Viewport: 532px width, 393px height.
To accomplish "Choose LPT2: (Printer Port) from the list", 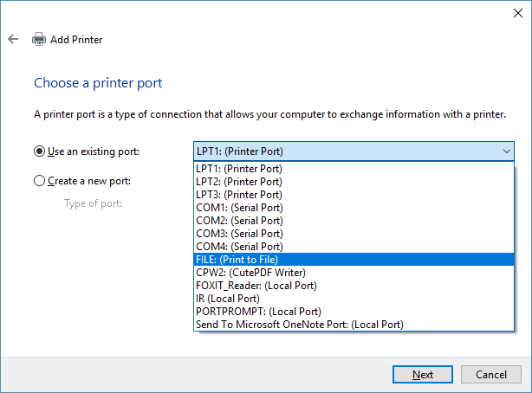I will point(239,182).
